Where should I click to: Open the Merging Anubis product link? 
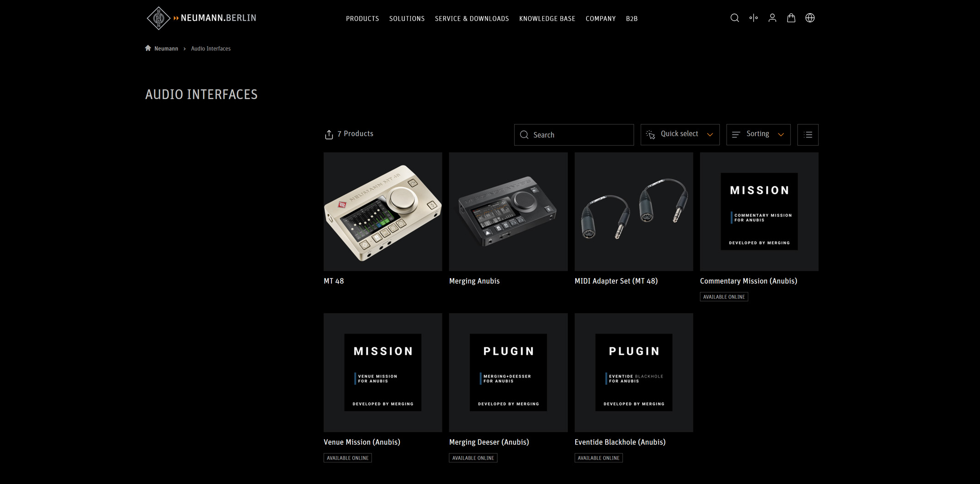click(474, 281)
